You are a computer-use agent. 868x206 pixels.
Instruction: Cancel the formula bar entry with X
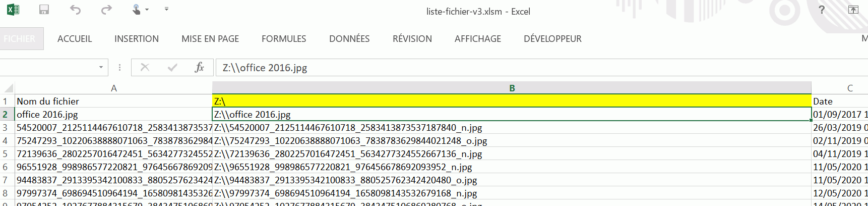pos(145,67)
